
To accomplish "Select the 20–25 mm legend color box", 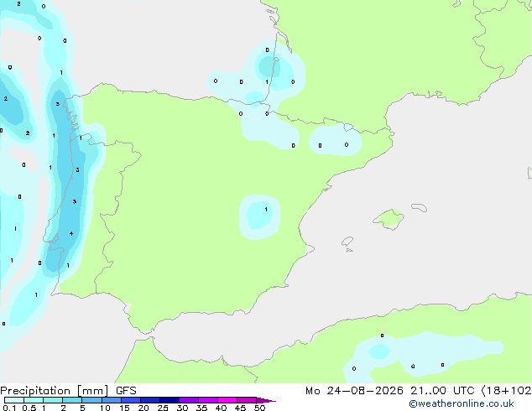I will 150,400.
